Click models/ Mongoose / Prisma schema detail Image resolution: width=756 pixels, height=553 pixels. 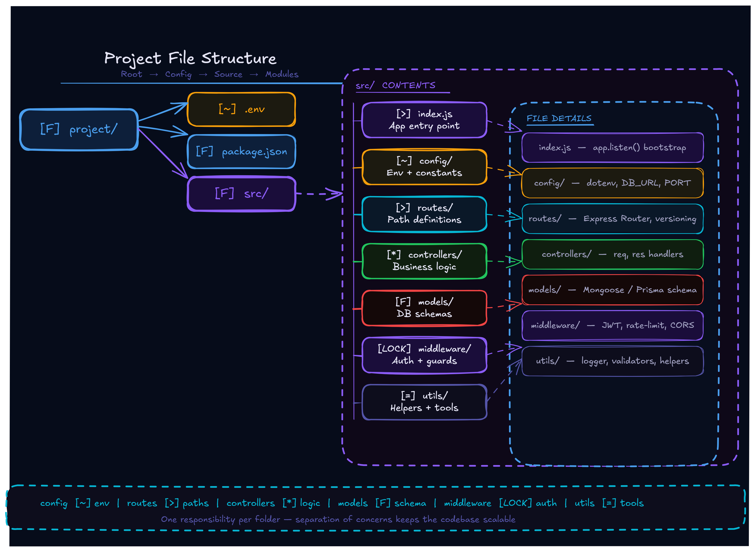tap(612, 290)
